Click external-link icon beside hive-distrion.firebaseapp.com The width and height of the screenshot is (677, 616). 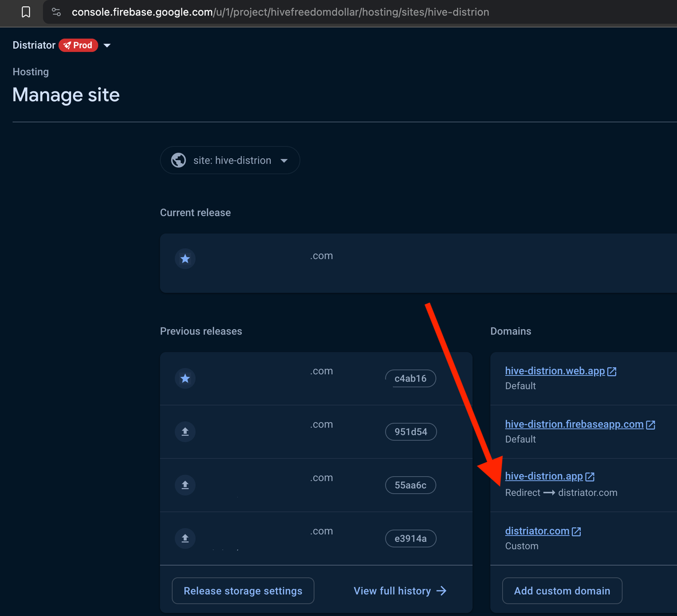pyautogui.click(x=651, y=425)
